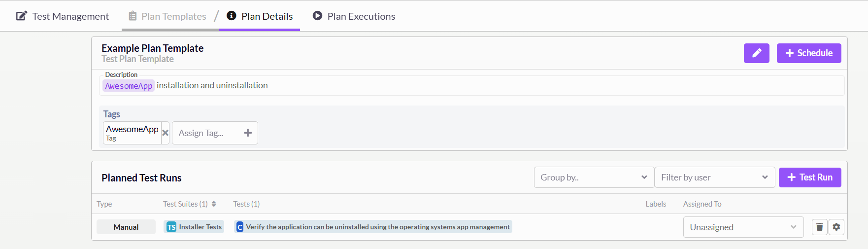Image resolution: width=868 pixels, height=249 pixels.
Task: Open the Group by dropdown
Action: [x=594, y=178]
